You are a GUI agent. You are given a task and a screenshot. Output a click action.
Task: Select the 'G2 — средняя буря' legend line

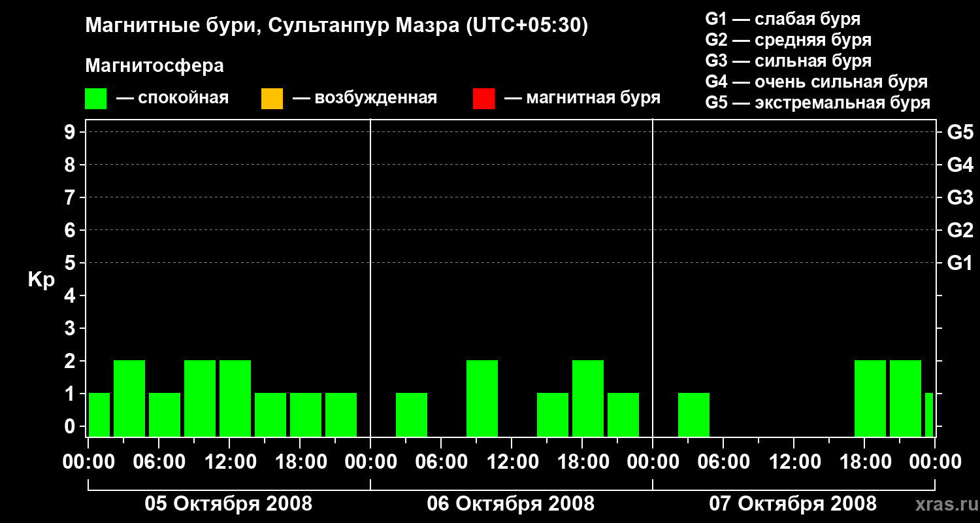coord(789,40)
